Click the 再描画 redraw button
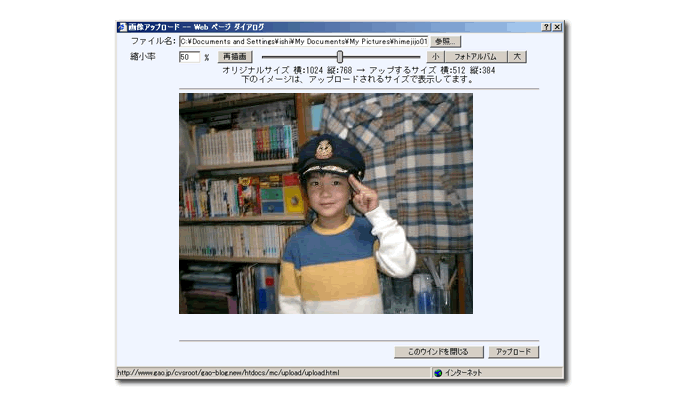 235,57
